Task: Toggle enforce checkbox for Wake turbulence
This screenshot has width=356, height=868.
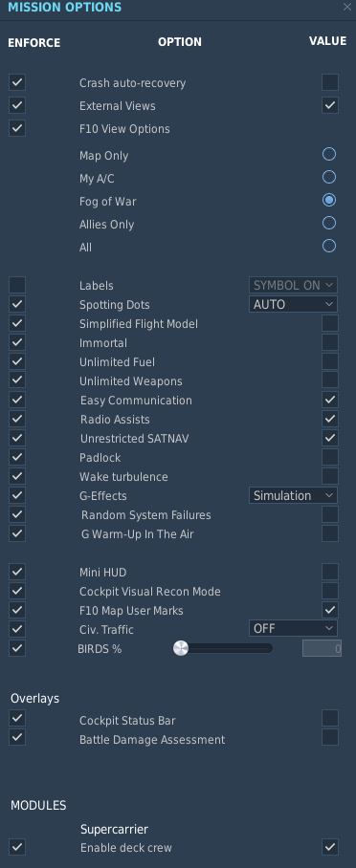Action: [x=17, y=476]
